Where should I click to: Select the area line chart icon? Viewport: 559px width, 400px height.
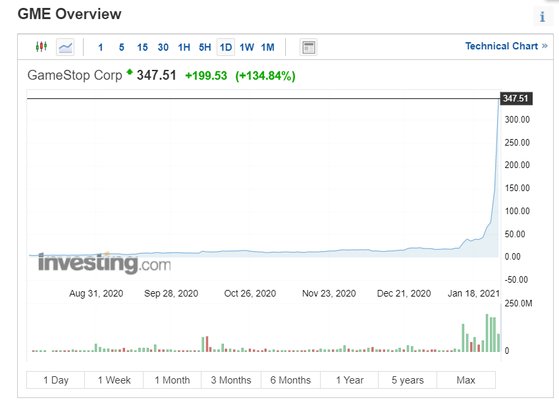(x=65, y=47)
